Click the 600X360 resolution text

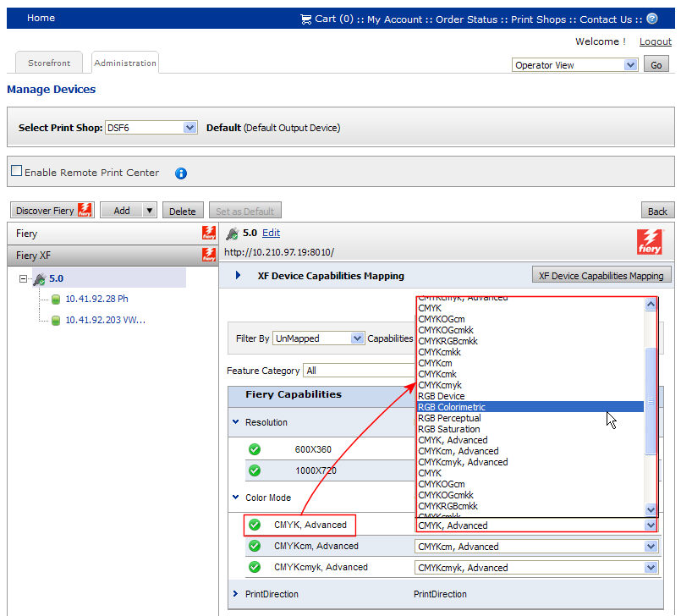click(x=313, y=449)
